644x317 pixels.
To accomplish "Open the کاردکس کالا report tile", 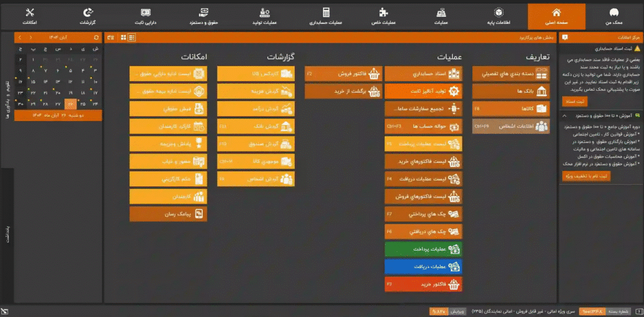I will [256, 74].
